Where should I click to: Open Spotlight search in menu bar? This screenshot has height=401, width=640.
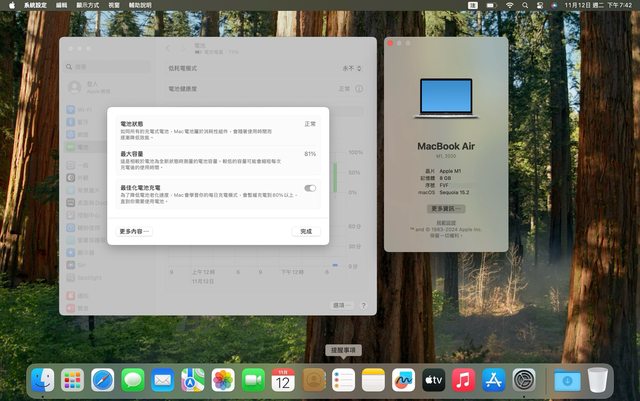[527, 6]
